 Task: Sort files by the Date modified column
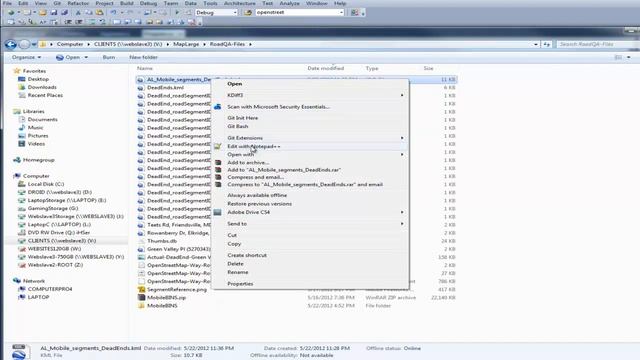point(326,69)
